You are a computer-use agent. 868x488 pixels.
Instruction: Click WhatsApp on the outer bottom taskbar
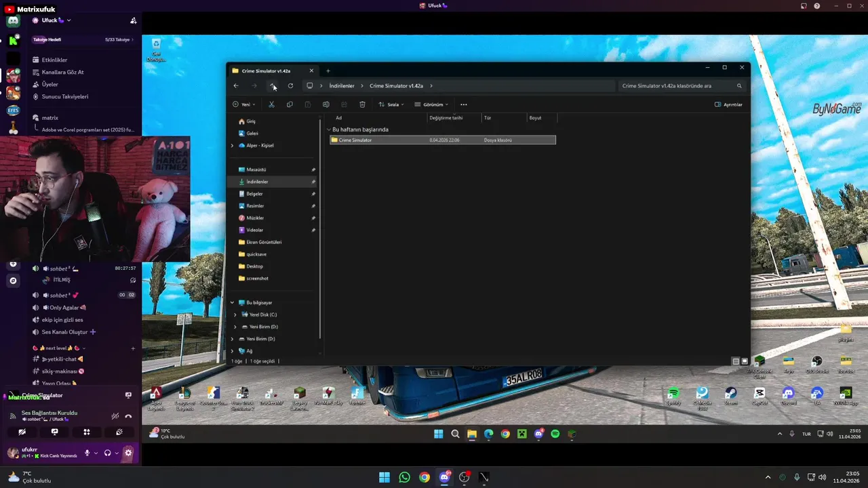click(x=405, y=477)
